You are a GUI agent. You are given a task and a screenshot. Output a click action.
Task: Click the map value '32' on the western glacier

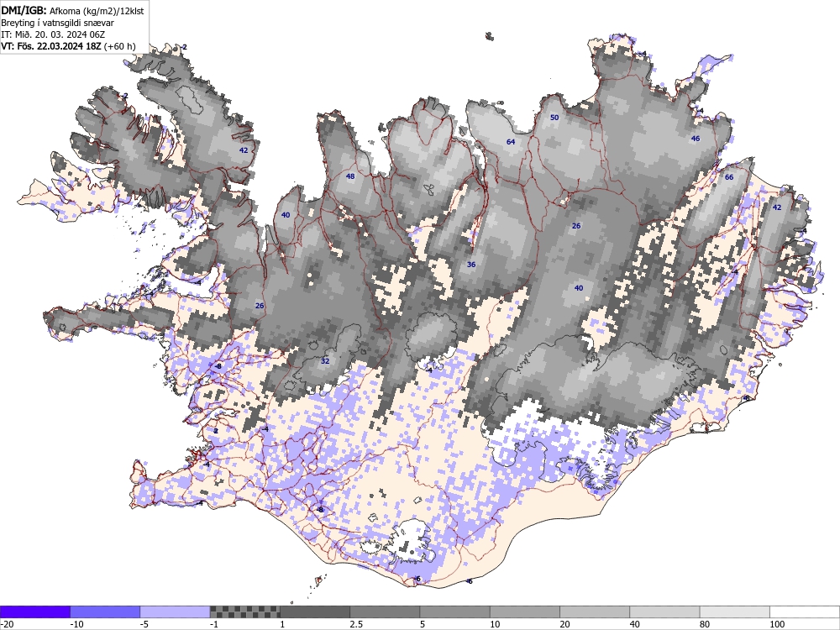(x=324, y=361)
